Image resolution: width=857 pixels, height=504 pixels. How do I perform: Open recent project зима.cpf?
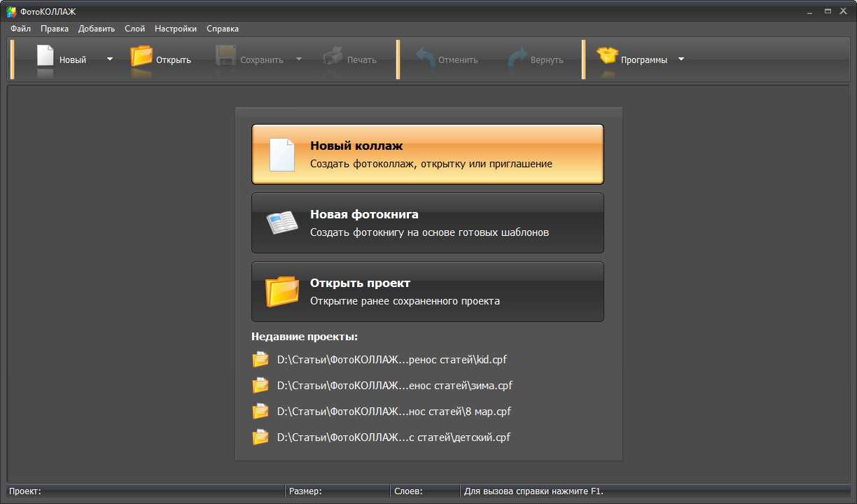pos(394,386)
